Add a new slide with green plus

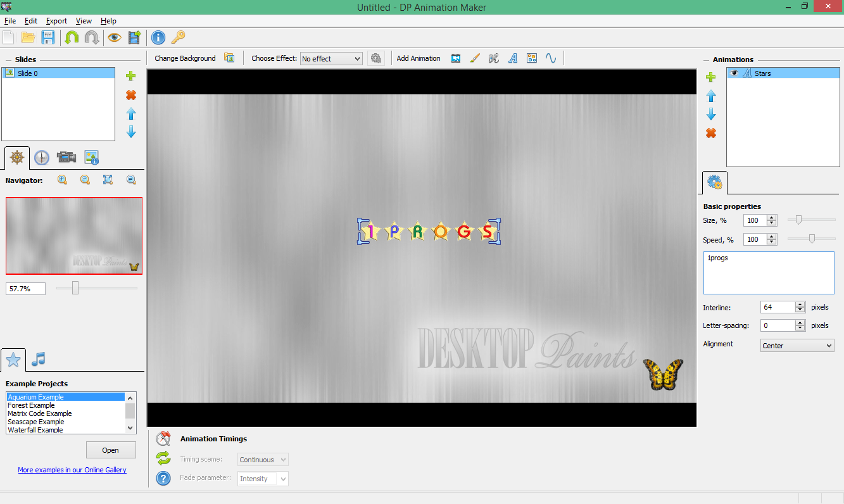pos(130,75)
